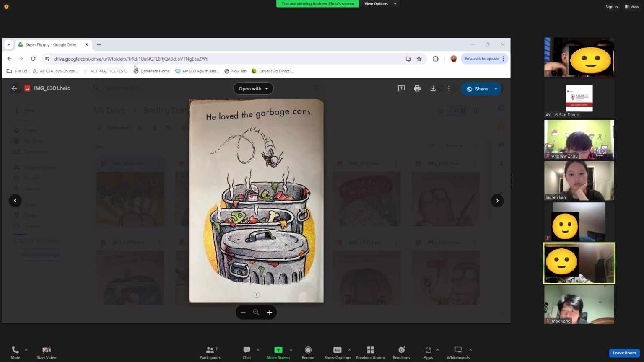Image resolution: width=644 pixels, height=362 pixels.
Task: Zoom in the image preview
Action: (x=270, y=313)
